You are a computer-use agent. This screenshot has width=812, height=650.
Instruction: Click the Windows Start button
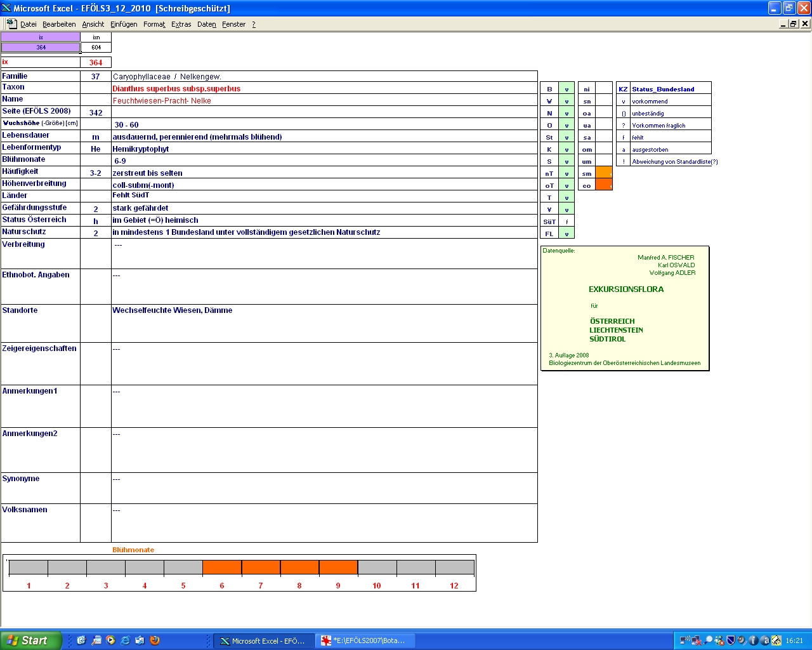point(31,640)
